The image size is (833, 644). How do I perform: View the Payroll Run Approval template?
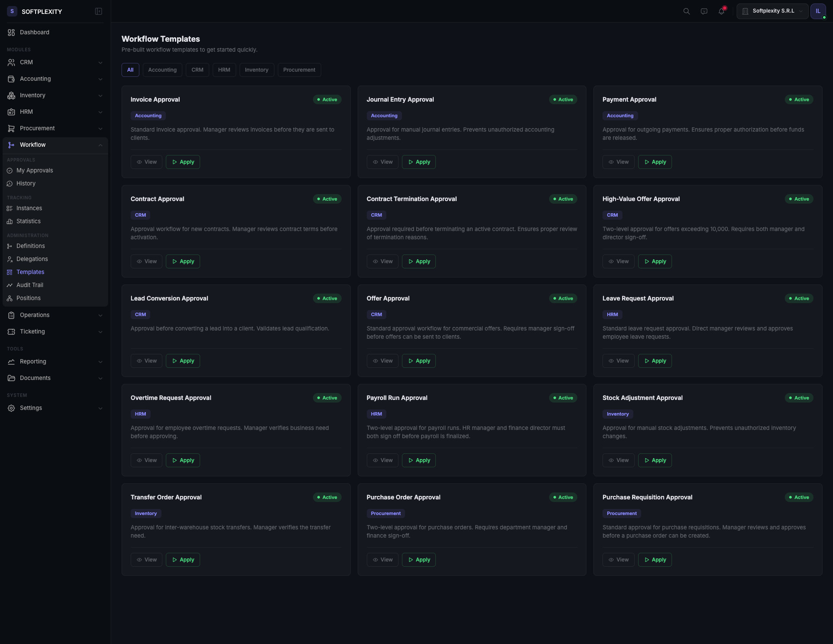point(382,460)
